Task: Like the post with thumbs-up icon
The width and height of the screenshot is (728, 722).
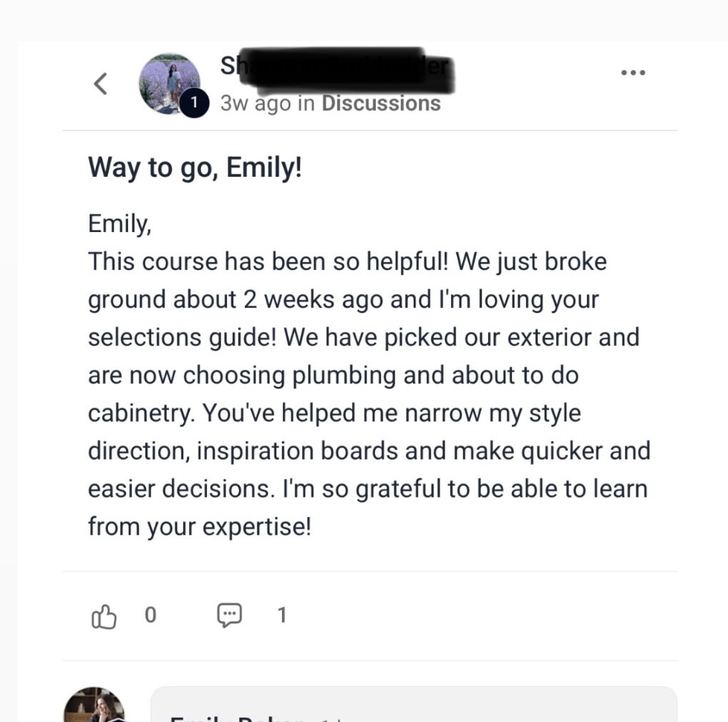Action: [x=104, y=616]
